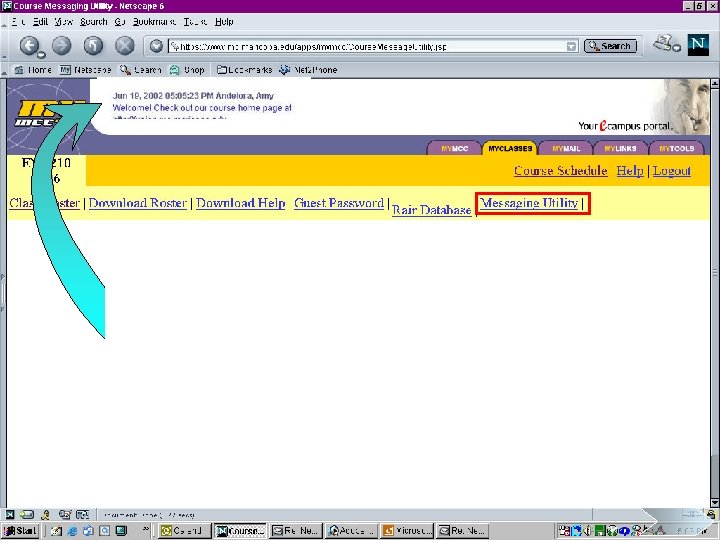Switch to the Microsoft... taskbar window
Screen dimensions: 720x540
(x=407, y=531)
